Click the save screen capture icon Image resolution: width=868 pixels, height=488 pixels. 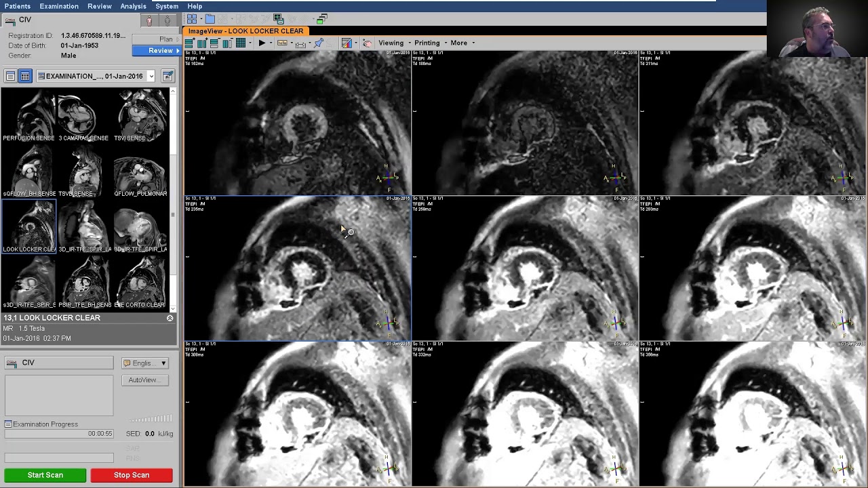tap(279, 19)
